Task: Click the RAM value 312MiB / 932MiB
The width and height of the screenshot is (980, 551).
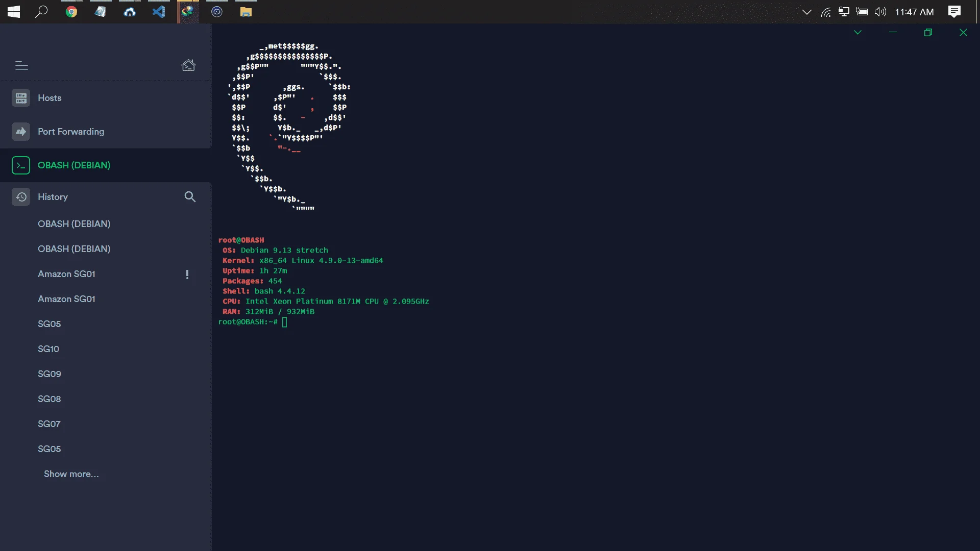Action: tap(280, 312)
